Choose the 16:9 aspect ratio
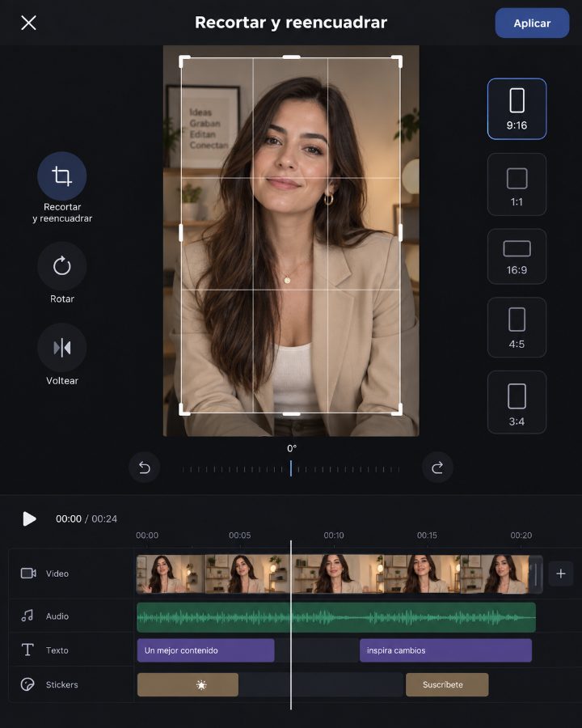The width and height of the screenshot is (582, 728). [x=517, y=256]
